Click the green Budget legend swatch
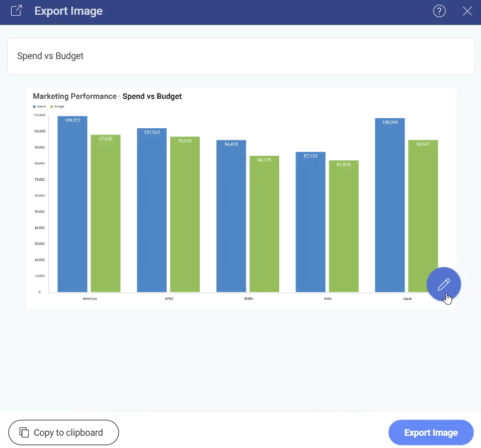Screen dimensions: 481x448 (51, 106)
